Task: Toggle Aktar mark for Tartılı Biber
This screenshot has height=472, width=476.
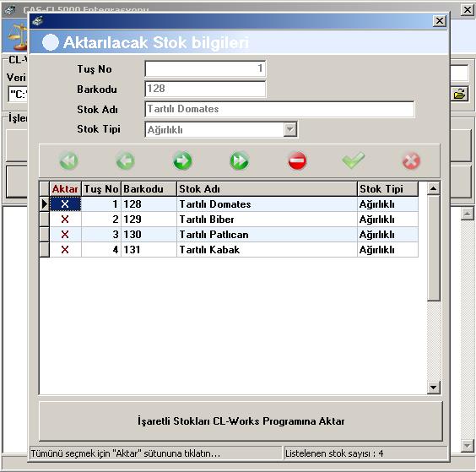Action: point(65,220)
